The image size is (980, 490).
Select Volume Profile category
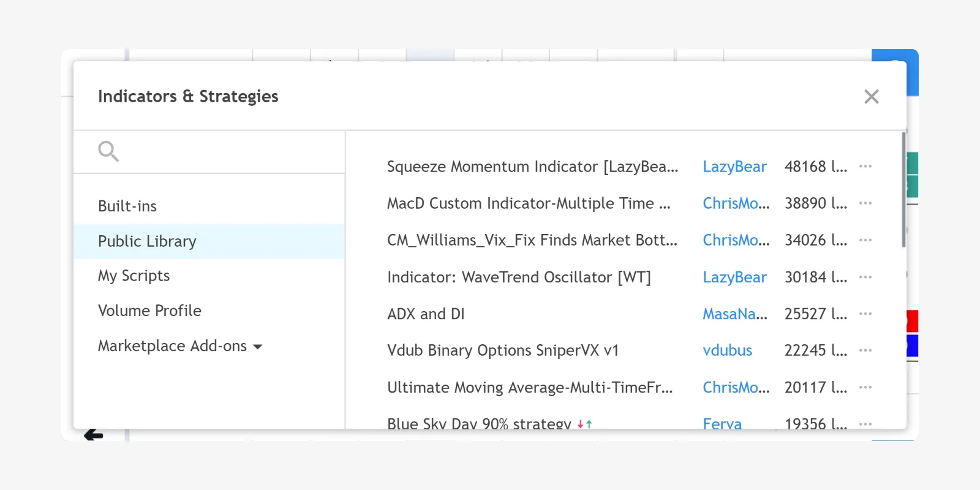coord(149,311)
